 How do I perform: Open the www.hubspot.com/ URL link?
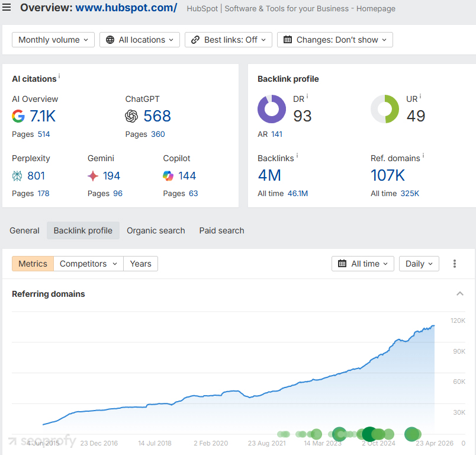[126, 8]
